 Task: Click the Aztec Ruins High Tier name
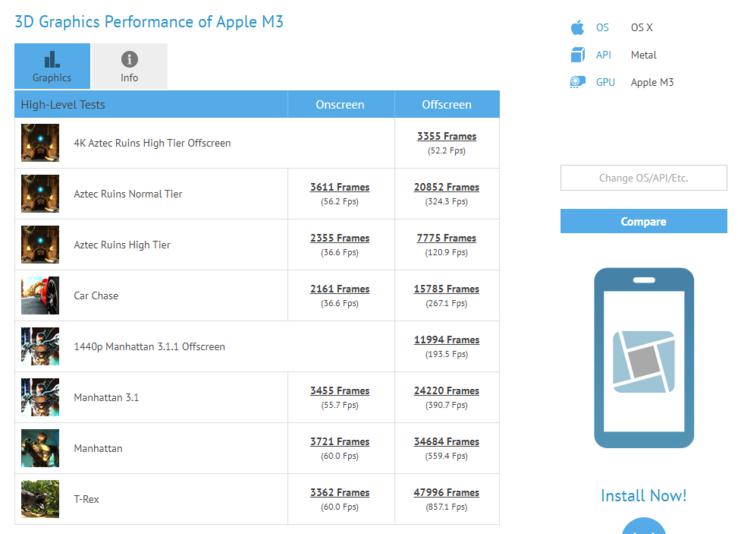[122, 245]
